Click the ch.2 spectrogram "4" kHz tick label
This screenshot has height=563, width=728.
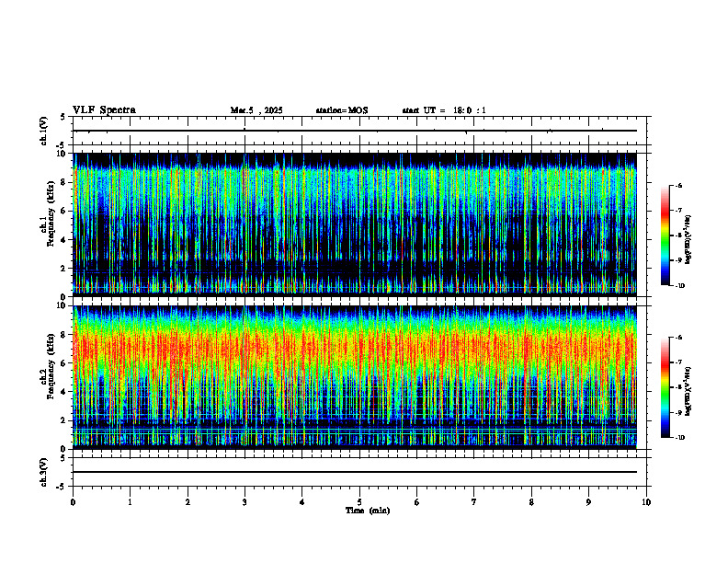point(63,392)
